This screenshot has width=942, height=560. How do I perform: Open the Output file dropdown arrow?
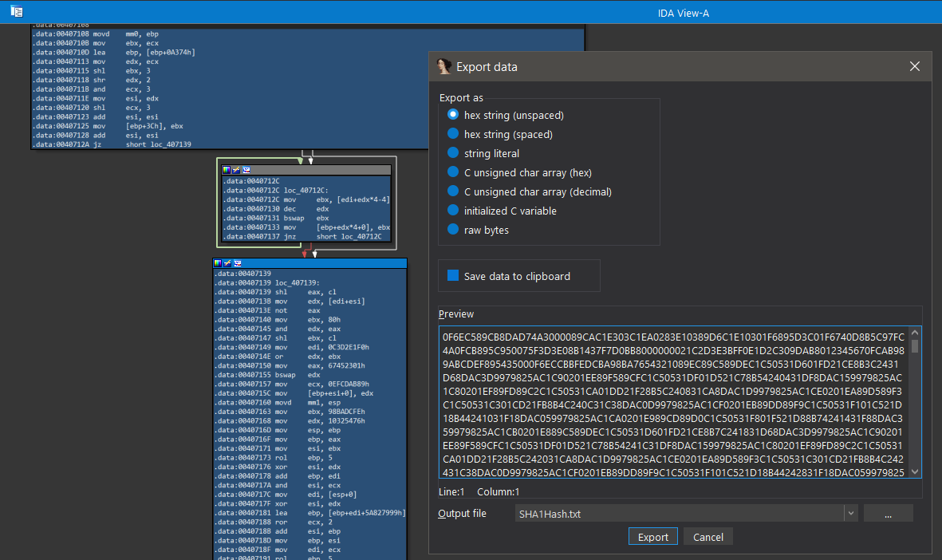tap(851, 513)
